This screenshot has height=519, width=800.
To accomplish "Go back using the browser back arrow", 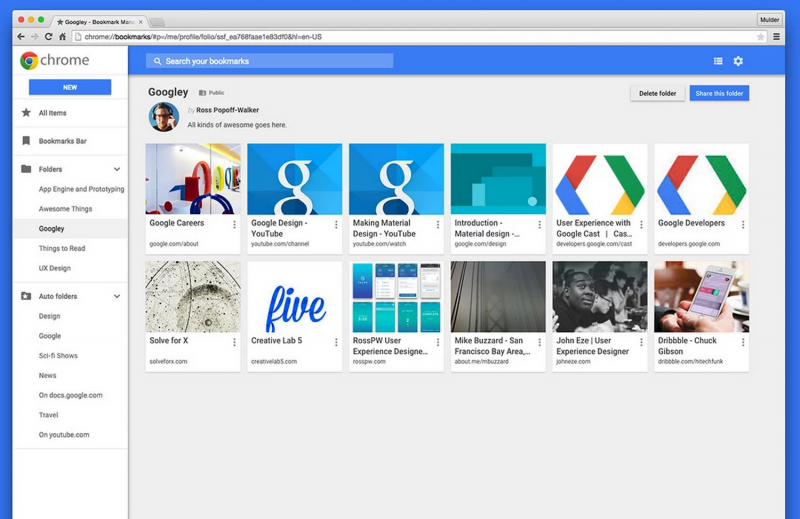I will [x=20, y=37].
